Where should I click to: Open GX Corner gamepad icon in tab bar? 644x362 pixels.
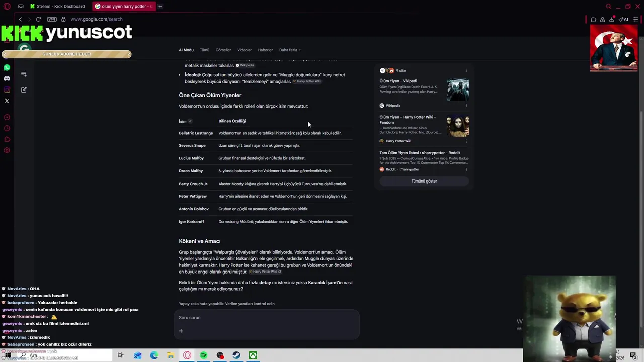click(21, 6)
